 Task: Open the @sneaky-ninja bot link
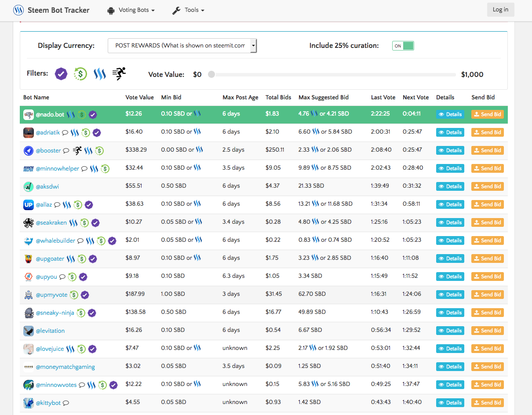point(55,313)
